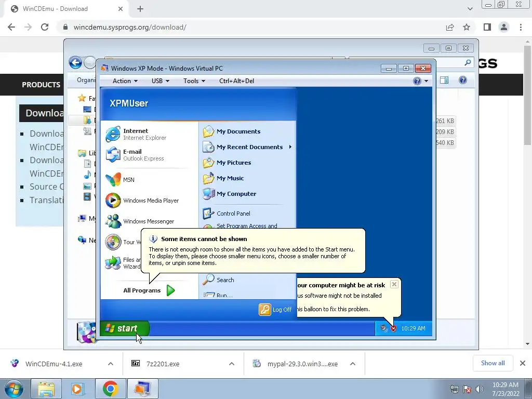Go back in Chrome browser

click(x=11, y=27)
